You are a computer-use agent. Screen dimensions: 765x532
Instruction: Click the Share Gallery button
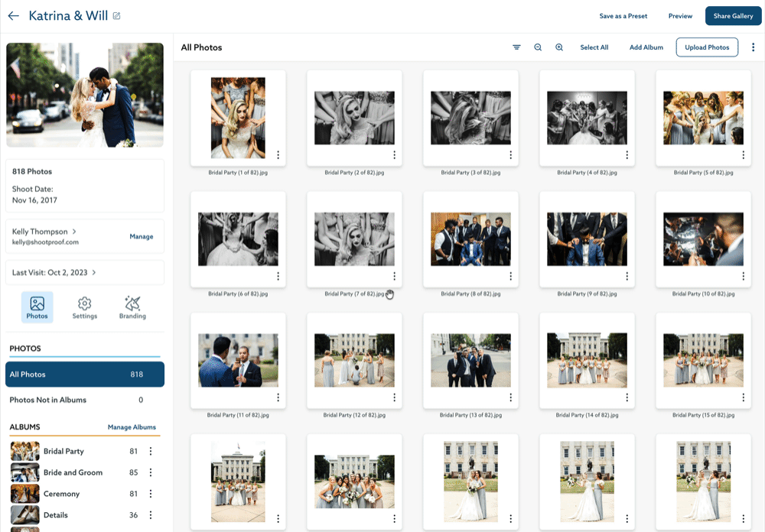click(733, 16)
